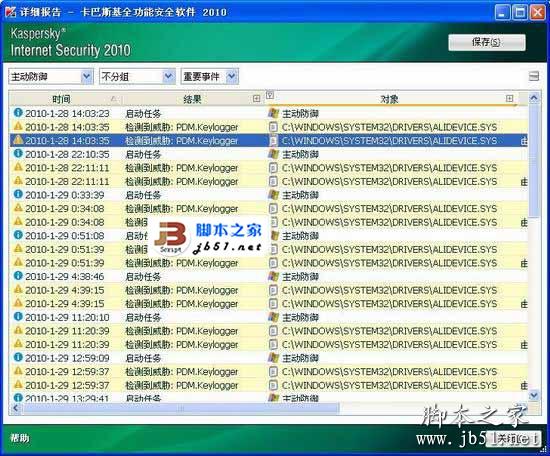This screenshot has height=456, width=550.
Task: Click warning icon of 0:34:08 row ending 由
Action: tap(18, 221)
